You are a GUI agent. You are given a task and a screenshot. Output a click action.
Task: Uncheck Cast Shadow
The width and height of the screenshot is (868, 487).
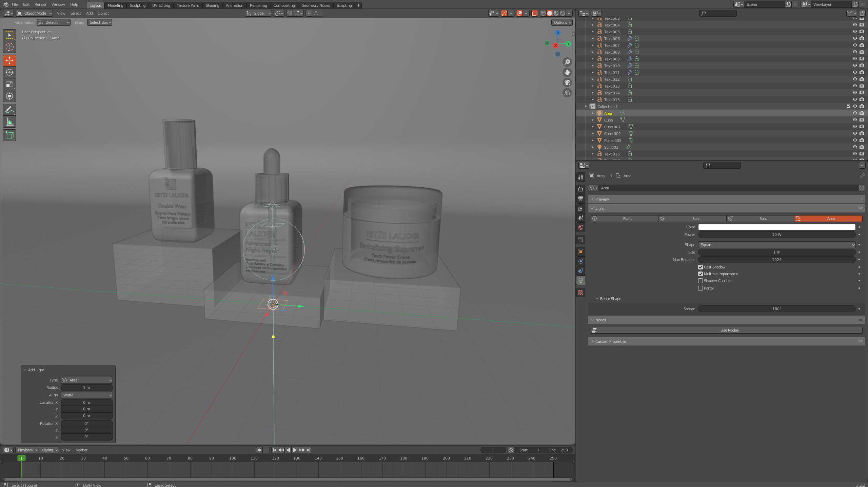(x=701, y=267)
